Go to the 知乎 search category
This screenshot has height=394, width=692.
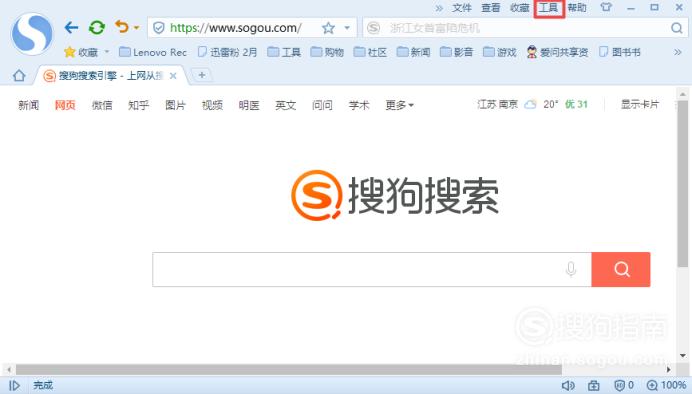click(139, 105)
